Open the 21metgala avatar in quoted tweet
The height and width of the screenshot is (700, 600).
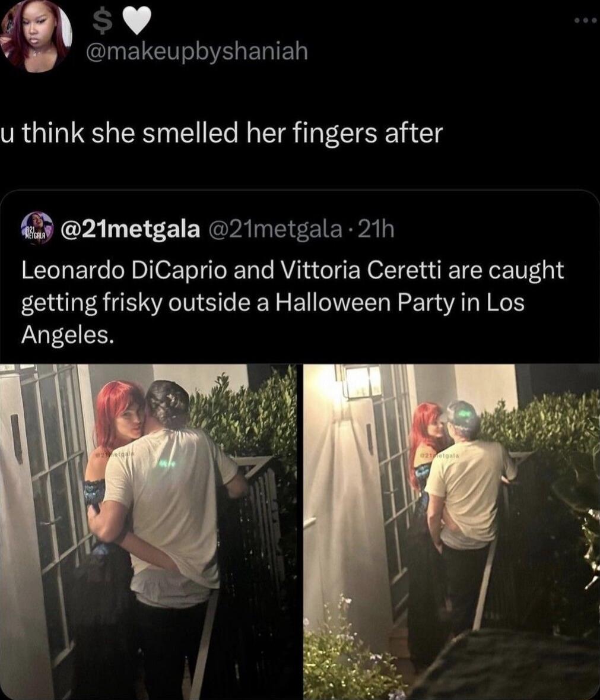click(x=37, y=229)
